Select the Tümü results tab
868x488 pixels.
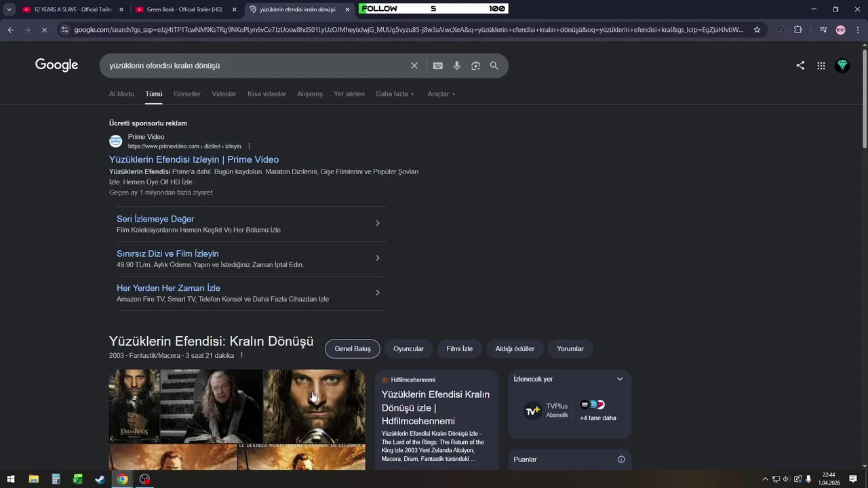154,94
